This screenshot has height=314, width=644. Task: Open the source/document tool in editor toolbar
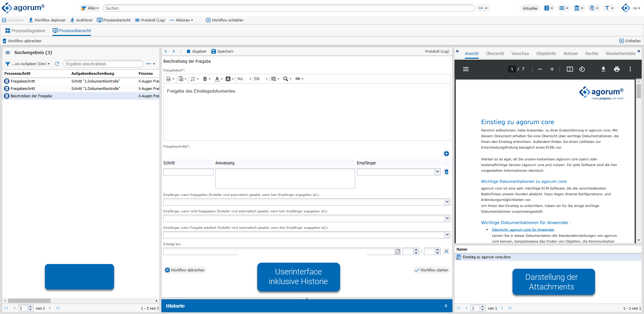click(170, 79)
